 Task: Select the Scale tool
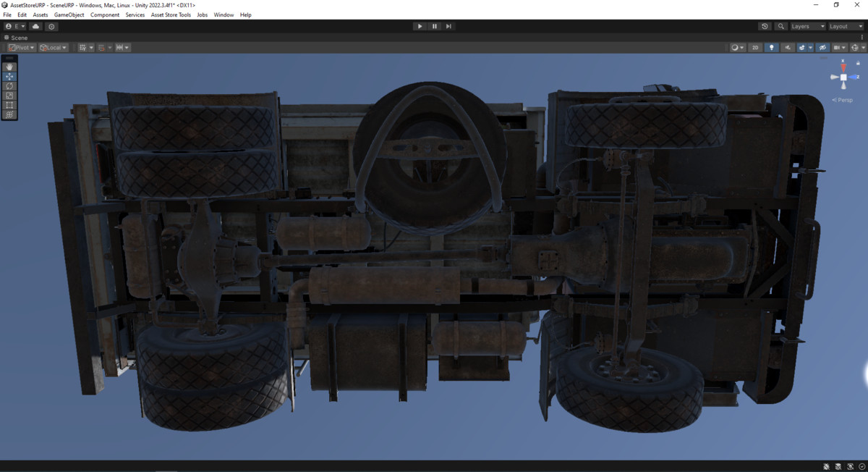pos(9,95)
